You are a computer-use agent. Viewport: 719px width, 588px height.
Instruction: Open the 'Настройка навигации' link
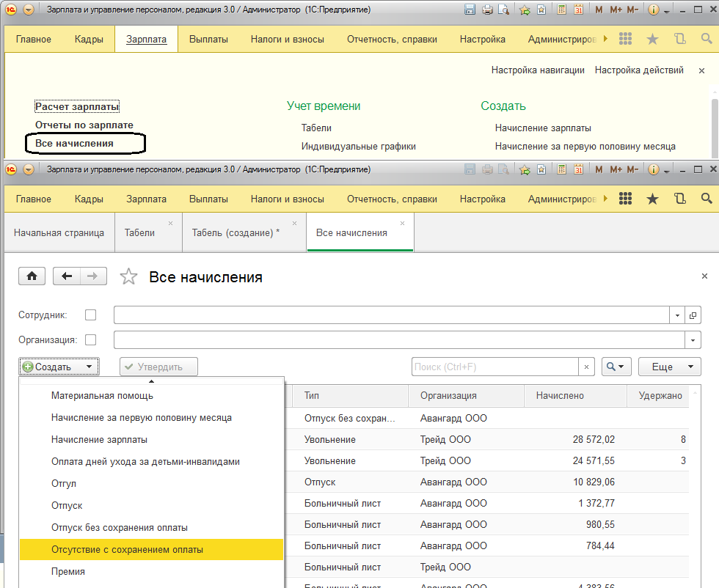[x=537, y=70]
